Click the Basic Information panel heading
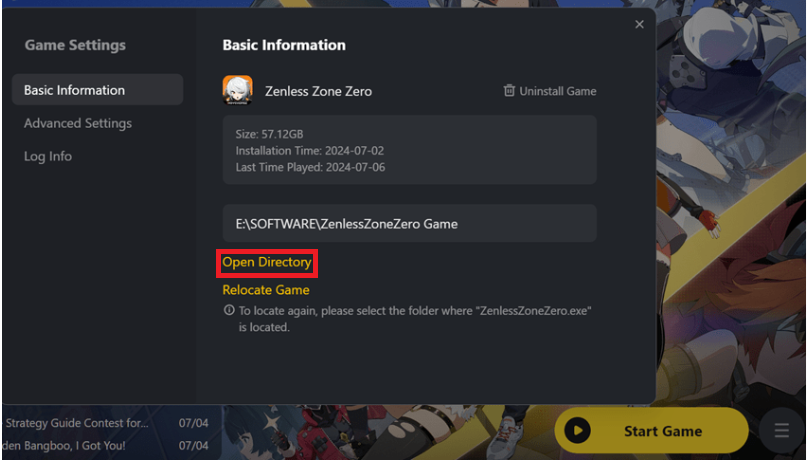This screenshot has height=461, width=809. click(x=284, y=45)
